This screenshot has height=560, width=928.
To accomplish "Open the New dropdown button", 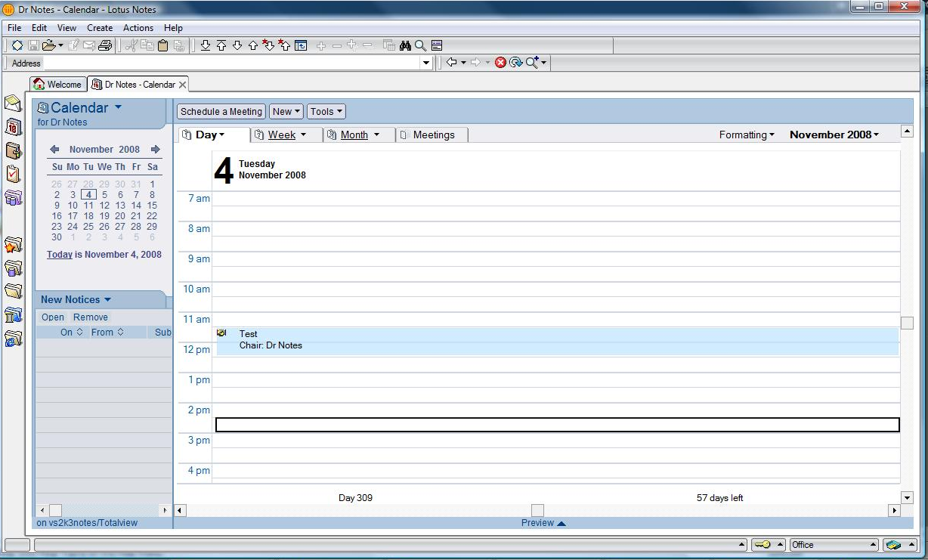I will 286,112.
